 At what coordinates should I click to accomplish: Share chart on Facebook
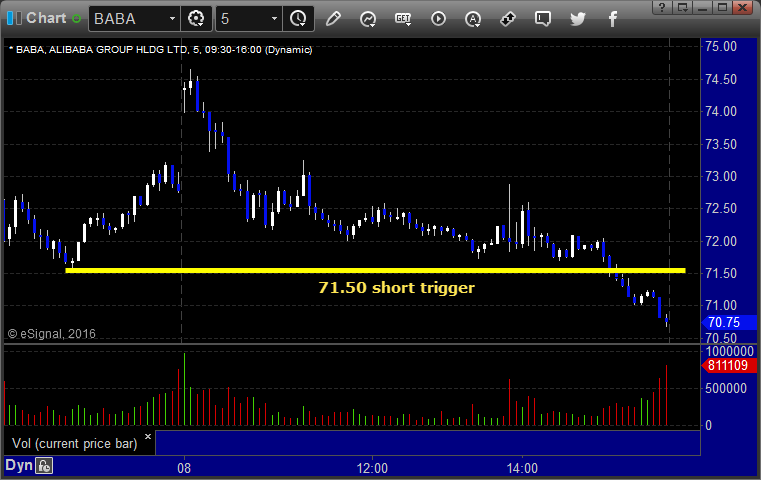tap(612, 19)
